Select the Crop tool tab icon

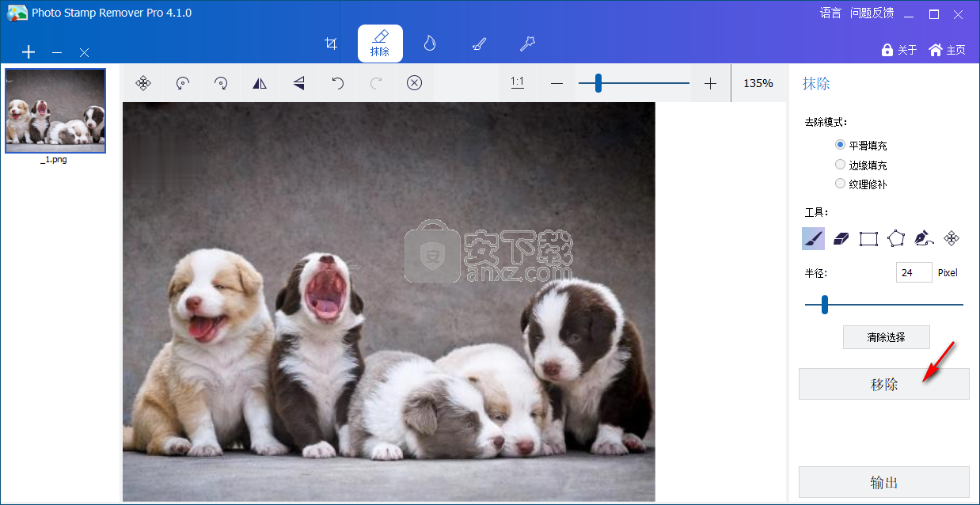332,44
